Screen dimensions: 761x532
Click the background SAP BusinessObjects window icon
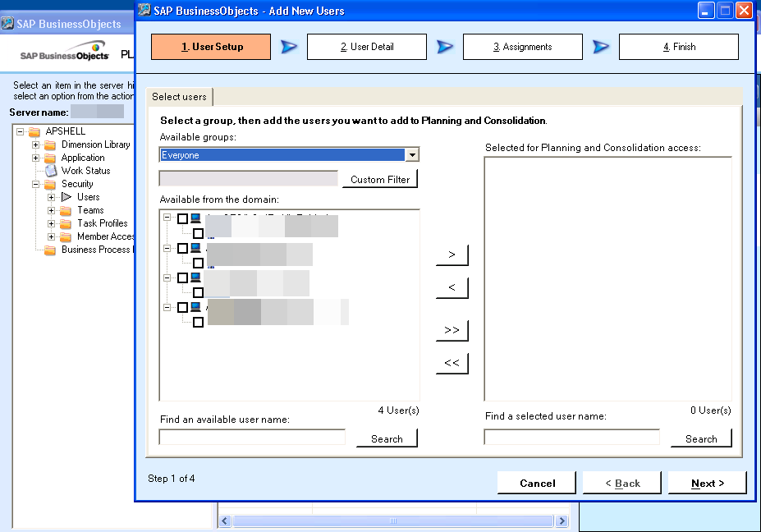pos(7,23)
